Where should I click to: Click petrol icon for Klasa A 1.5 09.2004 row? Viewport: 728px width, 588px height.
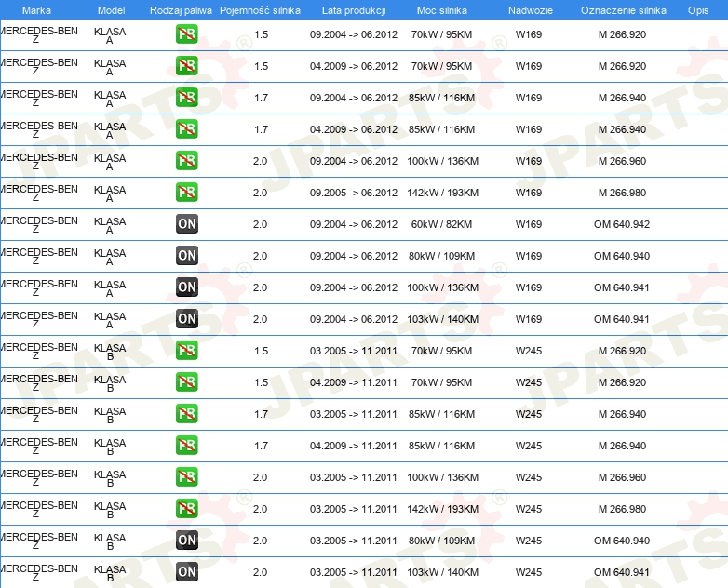point(186,34)
